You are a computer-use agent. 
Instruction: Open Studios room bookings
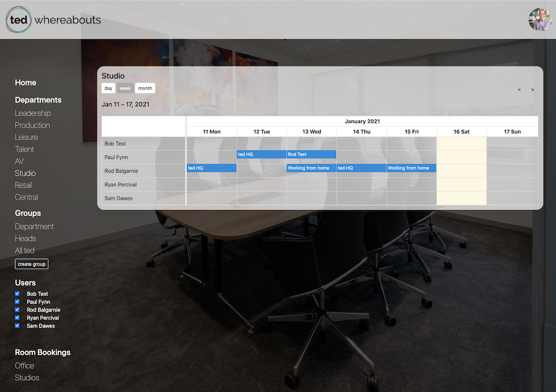coord(27,378)
